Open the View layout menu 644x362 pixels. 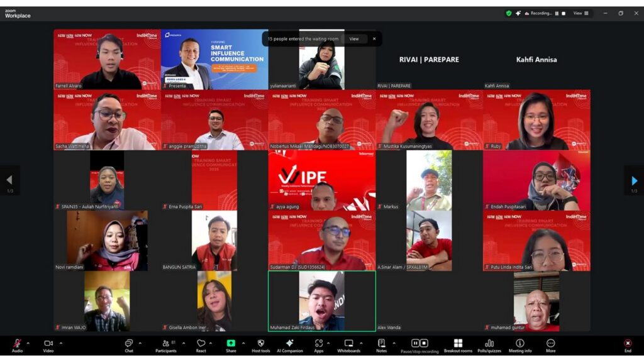coord(580,13)
